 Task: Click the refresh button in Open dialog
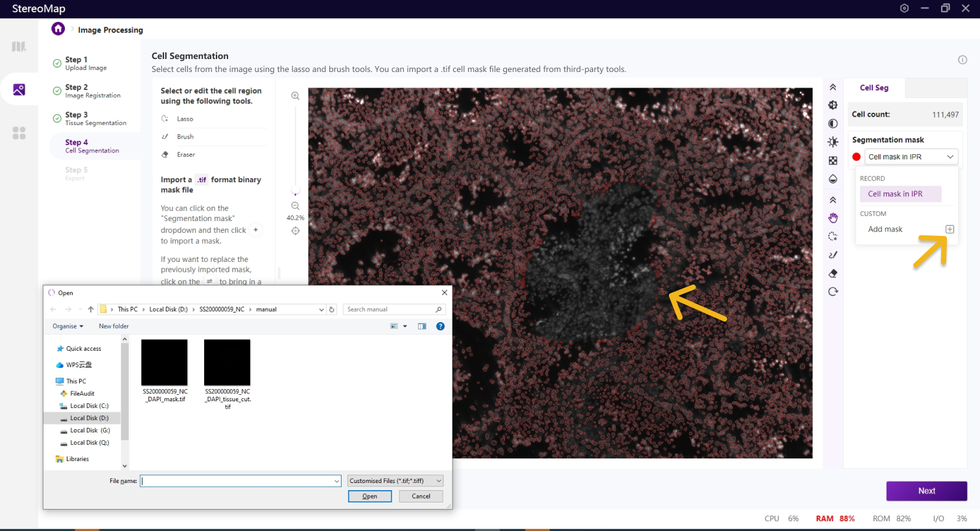[332, 310]
